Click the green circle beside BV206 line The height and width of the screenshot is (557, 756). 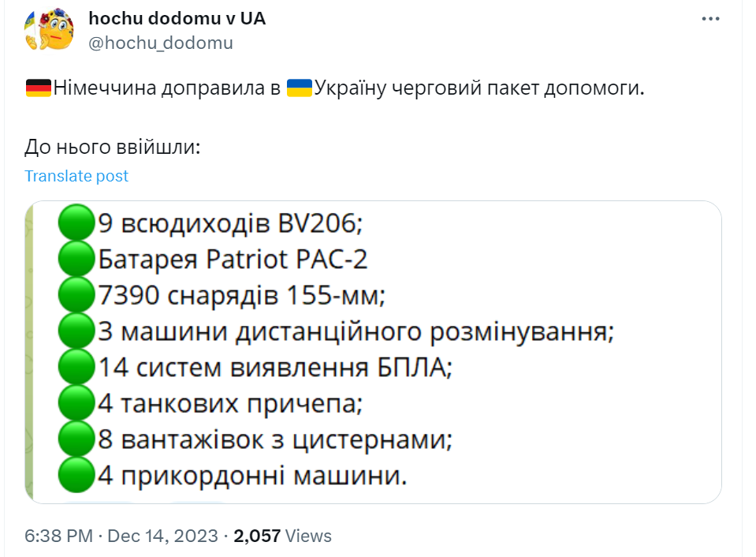[76, 224]
